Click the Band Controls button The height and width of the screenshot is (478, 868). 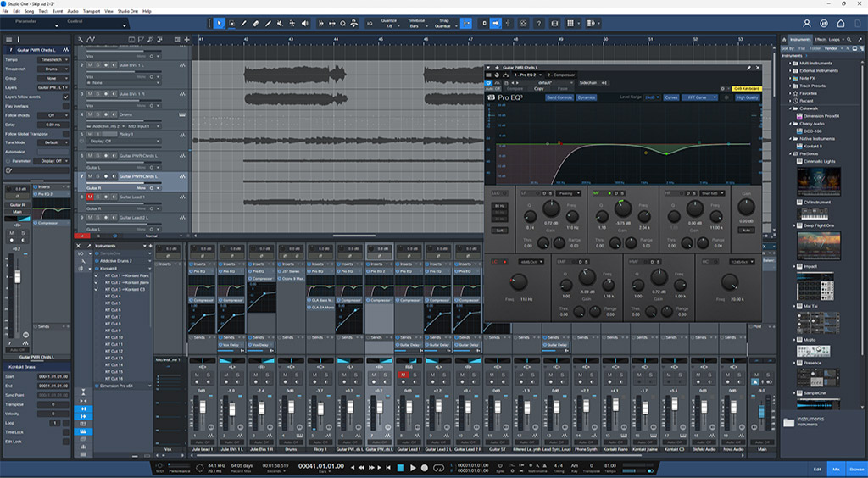(559, 97)
